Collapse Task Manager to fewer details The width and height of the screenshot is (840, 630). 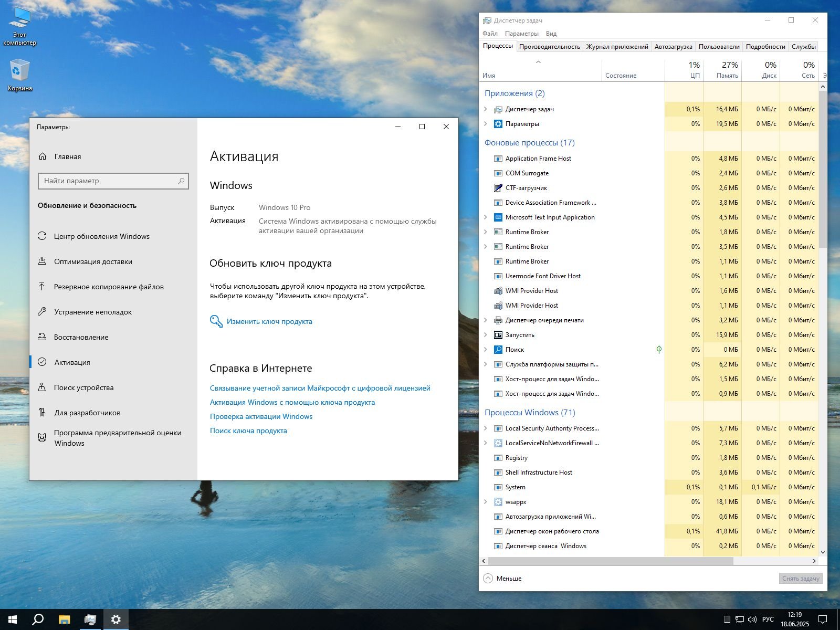[x=502, y=578]
